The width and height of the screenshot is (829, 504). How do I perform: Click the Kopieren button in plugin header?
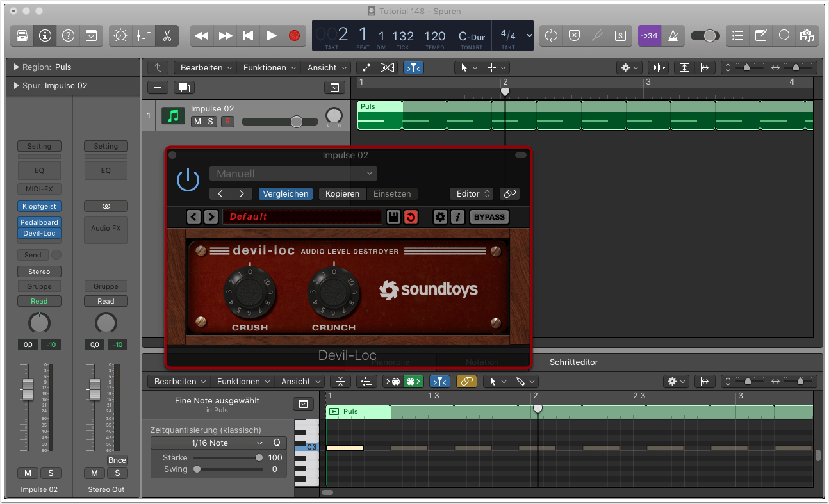[x=342, y=194]
